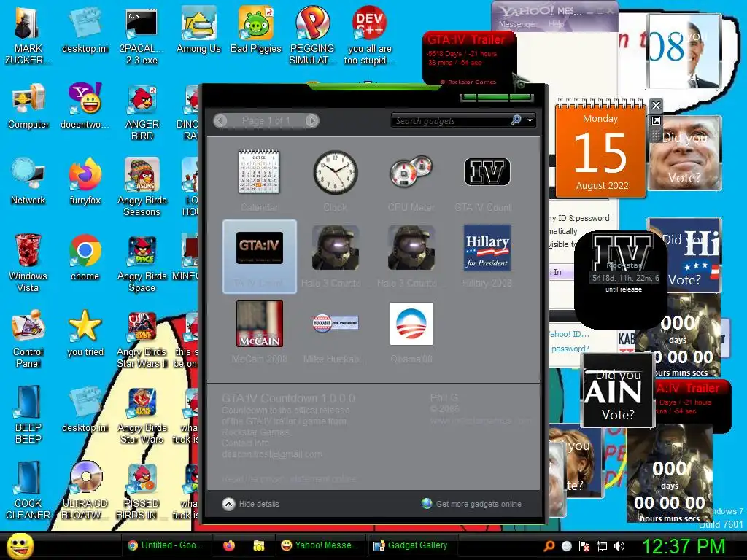Open the COCK CLEANER desktop icon
The image size is (747, 560).
coord(28,490)
